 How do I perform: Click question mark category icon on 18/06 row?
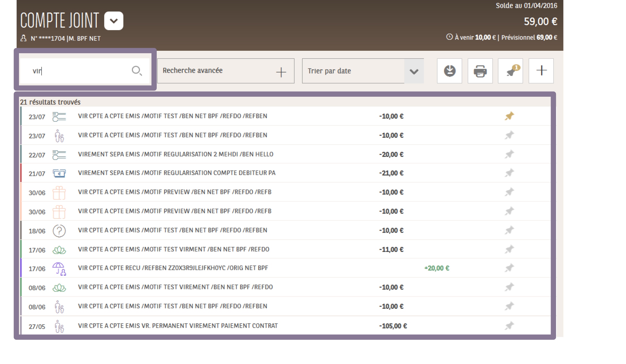pos(59,231)
